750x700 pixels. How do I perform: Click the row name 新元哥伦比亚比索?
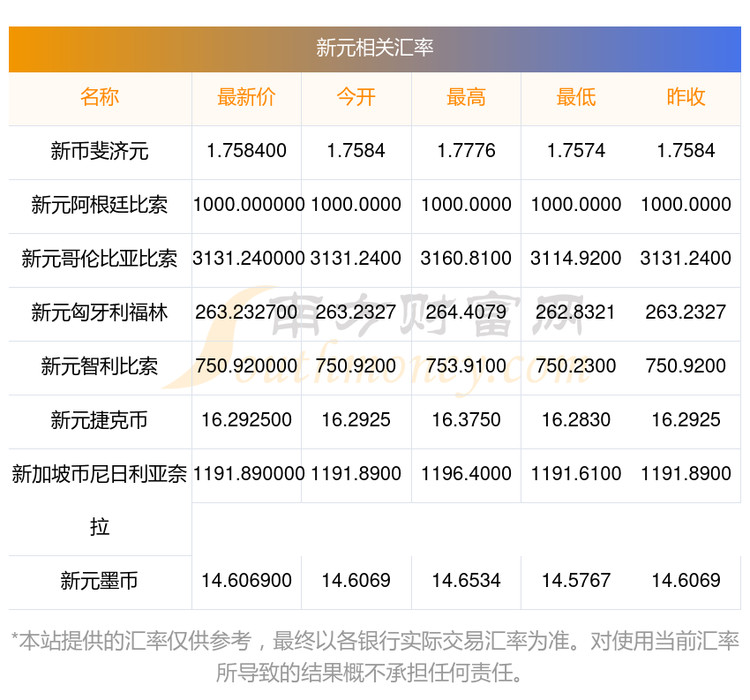(x=100, y=259)
